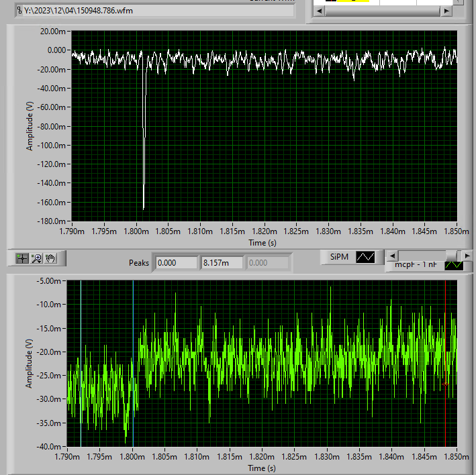The image size is (476, 475).
Task: Click the first Peaks field showing 0.000
Action: 176,263
